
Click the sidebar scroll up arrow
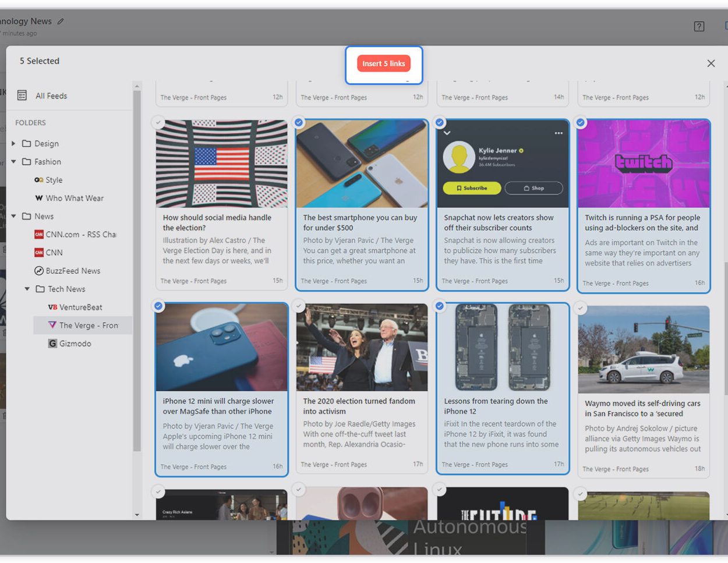[x=137, y=87]
